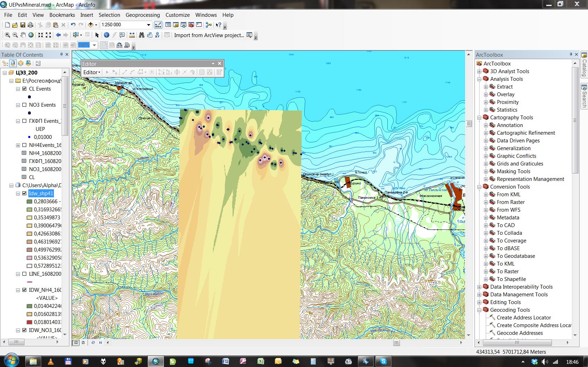
Task: Uncheck the CL Events layer
Action: [25, 89]
